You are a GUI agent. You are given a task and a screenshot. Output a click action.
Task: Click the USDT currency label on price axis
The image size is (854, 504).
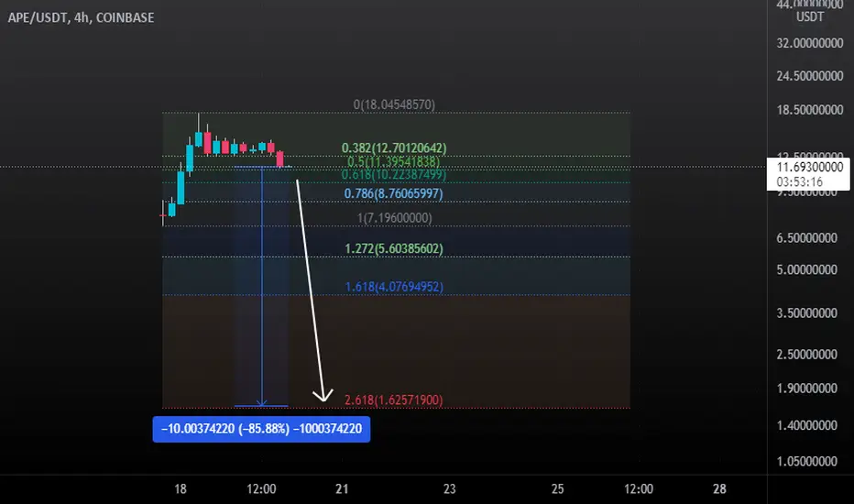click(x=810, y=16)
